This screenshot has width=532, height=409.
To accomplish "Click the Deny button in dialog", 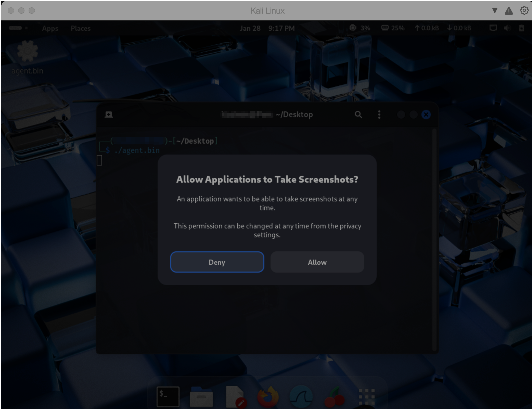I will pos(217,262).
